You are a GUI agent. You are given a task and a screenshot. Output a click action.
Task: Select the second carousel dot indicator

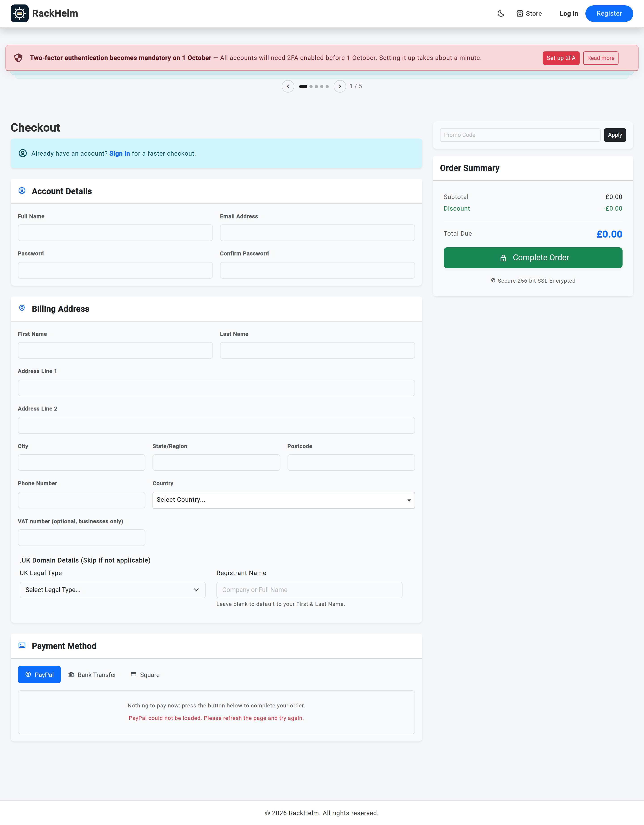311,87
